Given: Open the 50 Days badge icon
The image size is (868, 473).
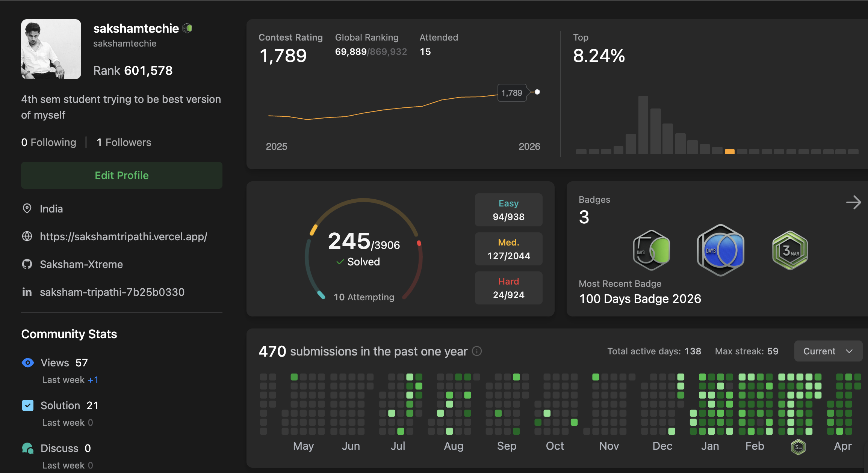Looking at the screenshot, I should coord(652,250).
